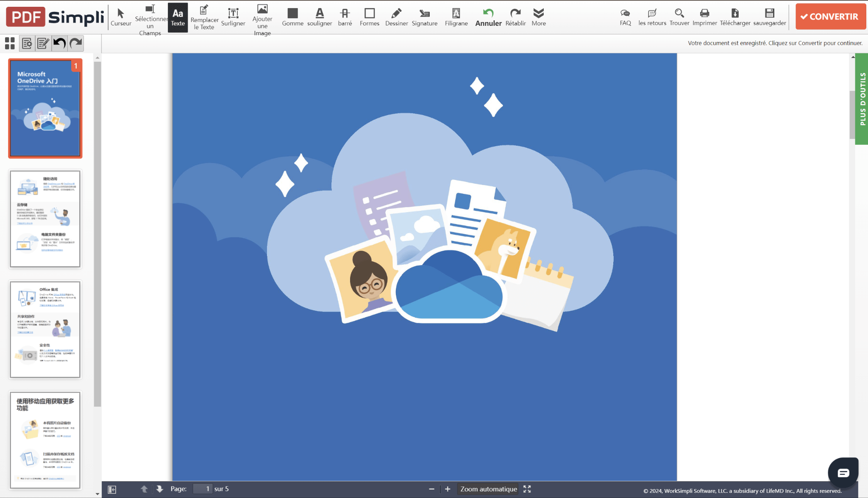Toggle the sidebar panel icon in the bottom bar

(x=112, y=489)
